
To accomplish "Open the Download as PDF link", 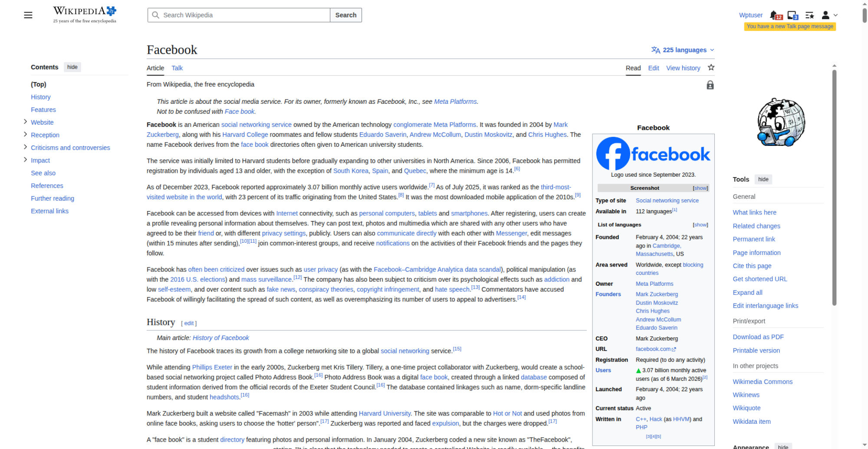I will point(758,337).
